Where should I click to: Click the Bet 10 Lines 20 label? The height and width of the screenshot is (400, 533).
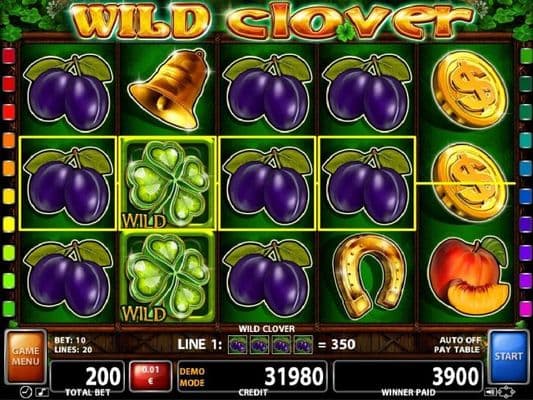[x=72, y=345]
